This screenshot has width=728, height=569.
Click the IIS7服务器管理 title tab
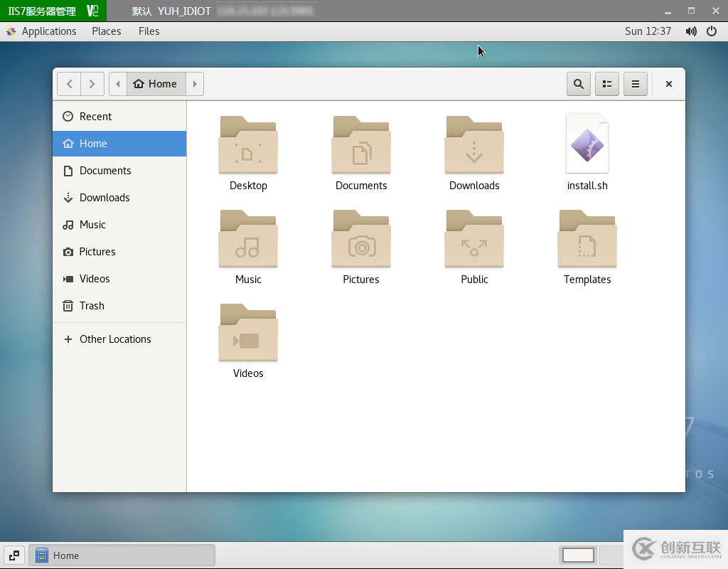(53, 11)
